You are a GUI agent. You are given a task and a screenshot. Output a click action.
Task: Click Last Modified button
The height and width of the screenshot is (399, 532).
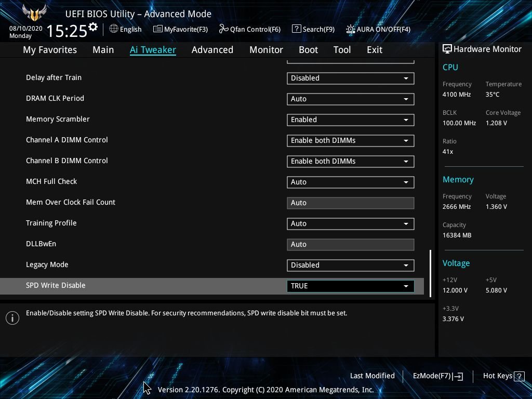372,376
